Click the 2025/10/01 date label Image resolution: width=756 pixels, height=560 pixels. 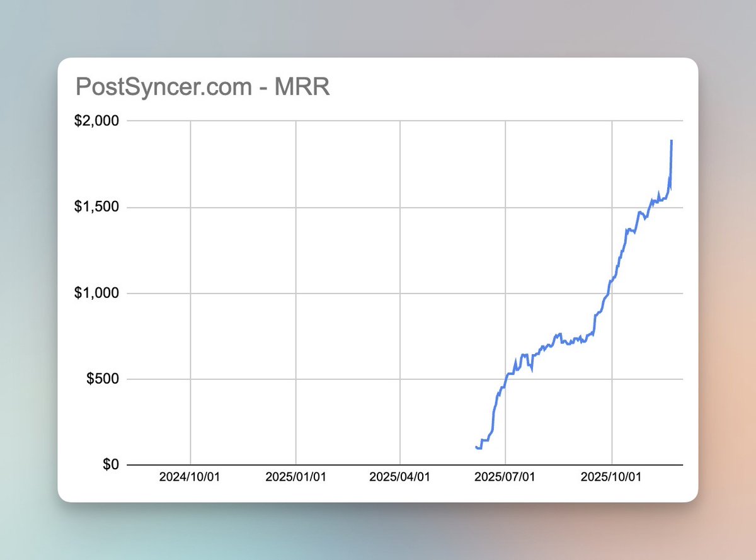point(612,477)
